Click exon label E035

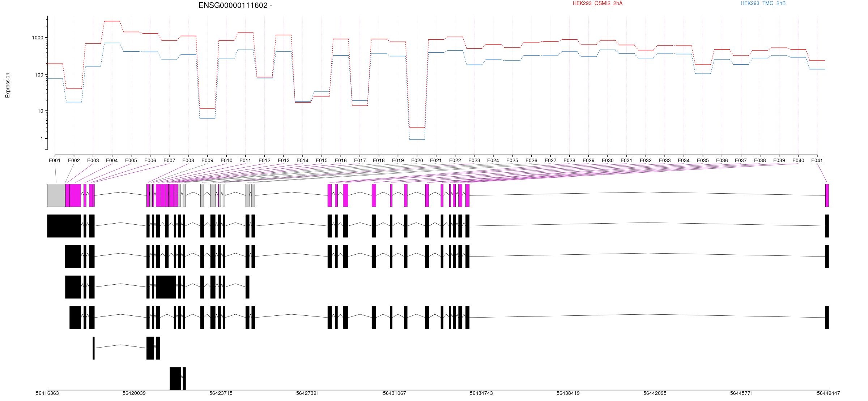[x=703, y=160]
